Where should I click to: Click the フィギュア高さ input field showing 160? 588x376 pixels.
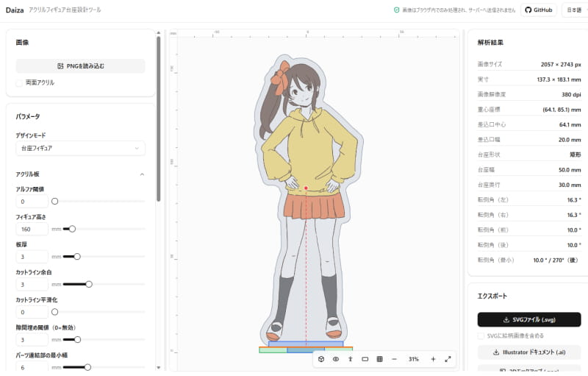(x=32, y=229)
